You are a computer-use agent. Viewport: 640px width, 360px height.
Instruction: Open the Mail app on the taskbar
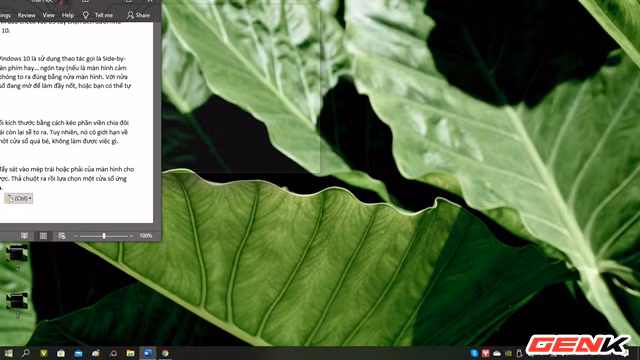pyautogui.click(x=78, y=353)
